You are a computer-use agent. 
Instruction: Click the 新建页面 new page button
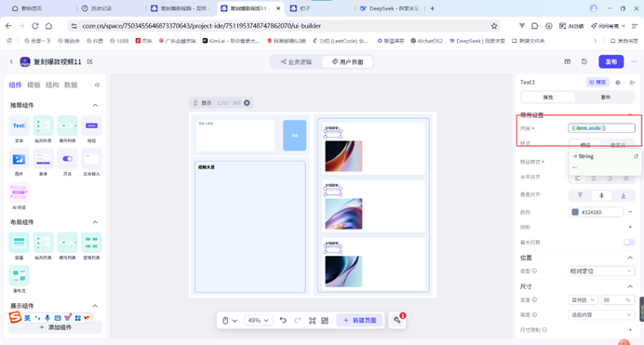360,321
